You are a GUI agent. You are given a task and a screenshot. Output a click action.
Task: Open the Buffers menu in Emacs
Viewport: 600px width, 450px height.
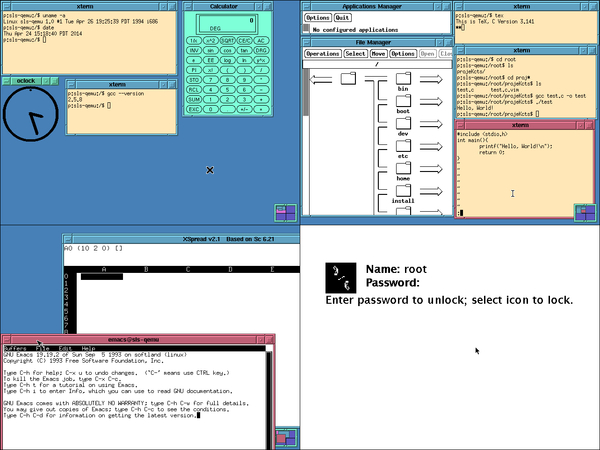tap(15, 348)
